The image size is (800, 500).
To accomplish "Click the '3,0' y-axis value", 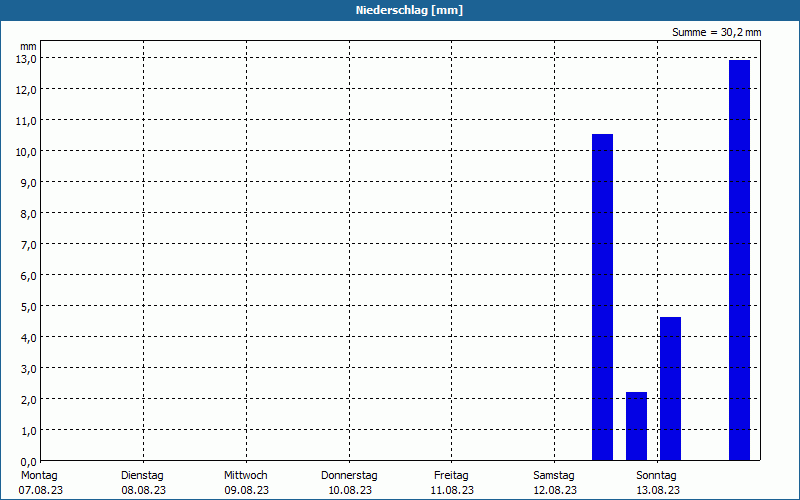I will coord(31,369).
